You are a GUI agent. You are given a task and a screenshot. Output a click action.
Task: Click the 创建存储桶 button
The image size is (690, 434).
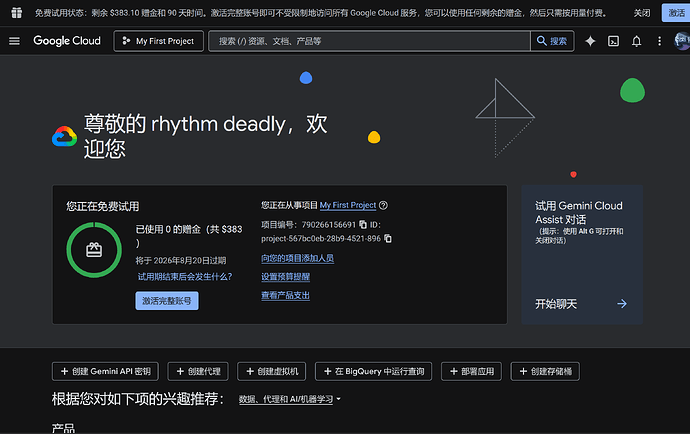pos(545,371)
